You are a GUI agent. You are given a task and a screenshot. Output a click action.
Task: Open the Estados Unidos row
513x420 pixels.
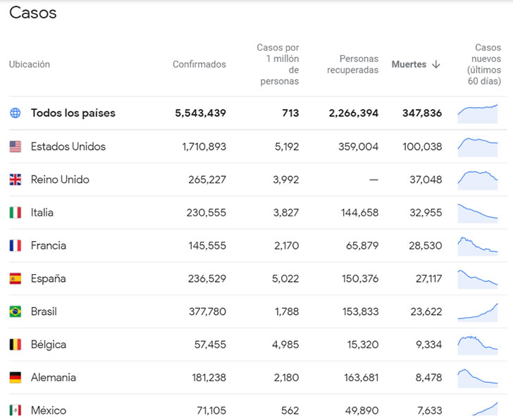pos(258,147)
